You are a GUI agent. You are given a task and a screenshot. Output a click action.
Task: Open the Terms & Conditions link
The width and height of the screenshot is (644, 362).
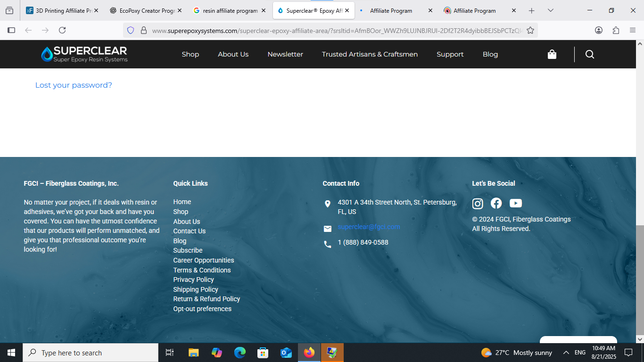pos(202,270)
